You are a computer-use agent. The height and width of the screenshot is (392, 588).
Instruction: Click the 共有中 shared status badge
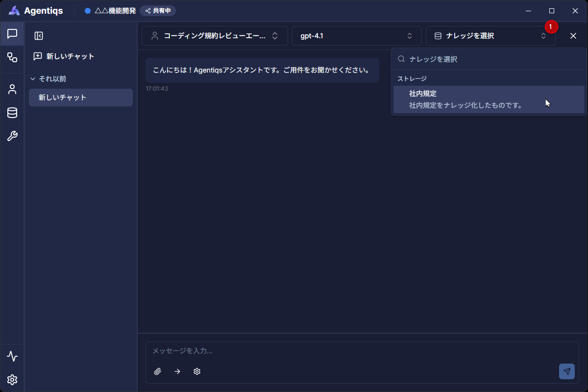[158, 11]
